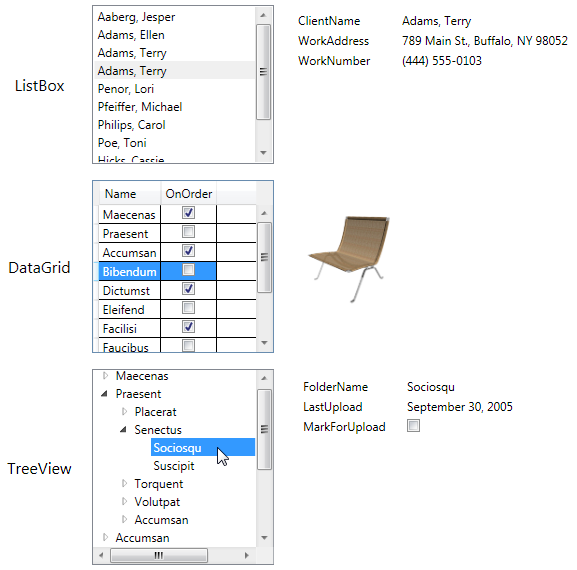The width and height of the screenshot is (577, 570).
Task: Check OnOrder for the Eleifend row
Action: (188, 308)
